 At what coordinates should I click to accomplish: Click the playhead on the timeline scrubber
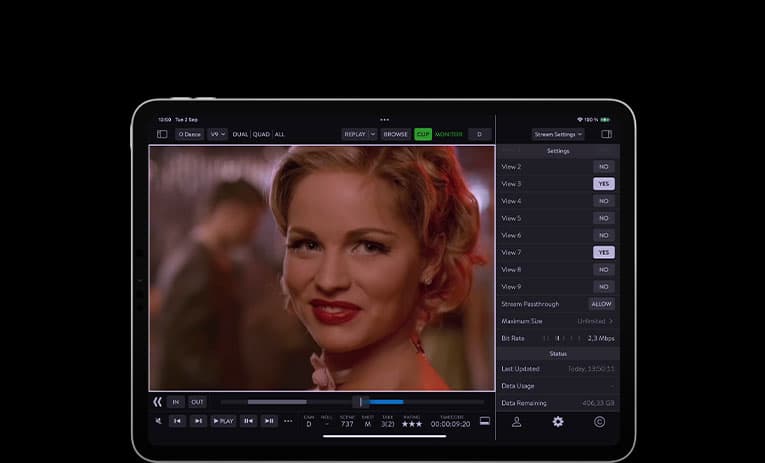point(361,402)
